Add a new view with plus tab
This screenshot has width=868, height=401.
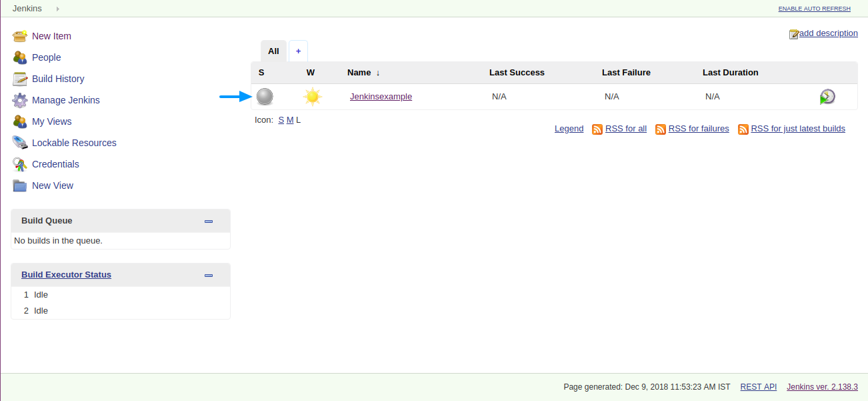tap(298, 51)
